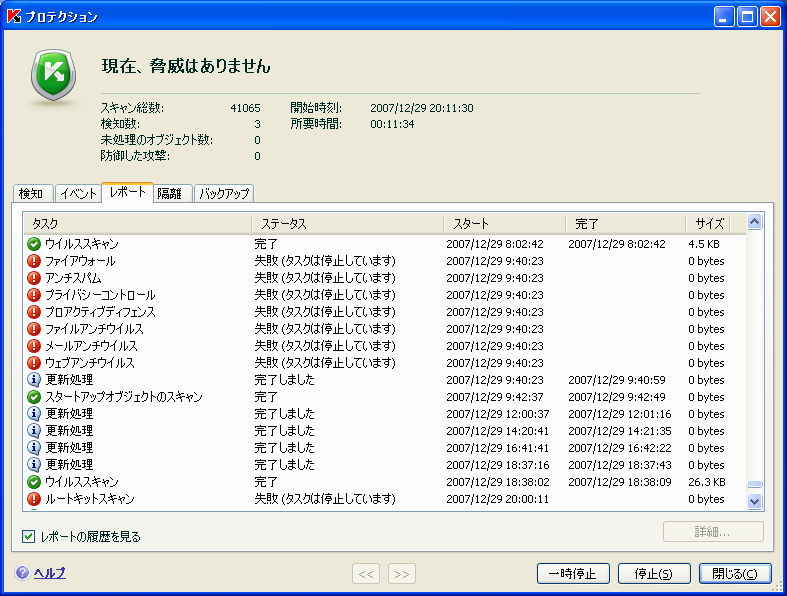The image size is (787, 596).
Task: Click the report list scroll down arrow
Action: (x=754, y=501)
